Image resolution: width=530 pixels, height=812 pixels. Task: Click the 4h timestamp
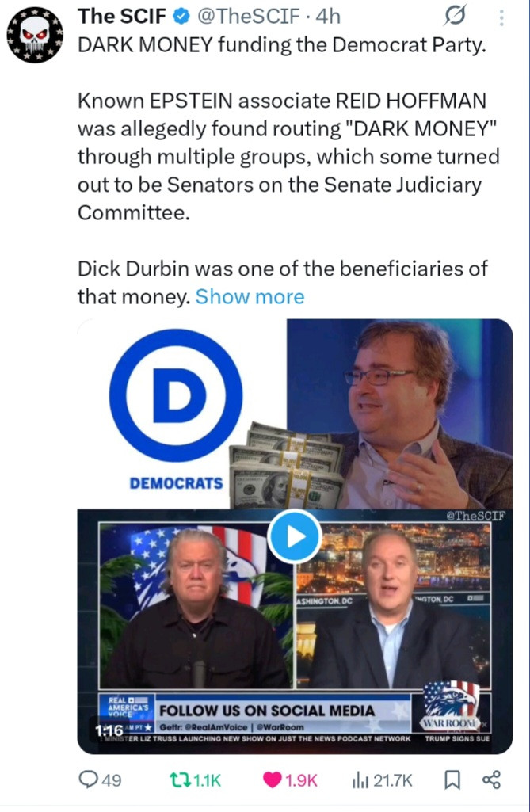click(x=328, y=17)
